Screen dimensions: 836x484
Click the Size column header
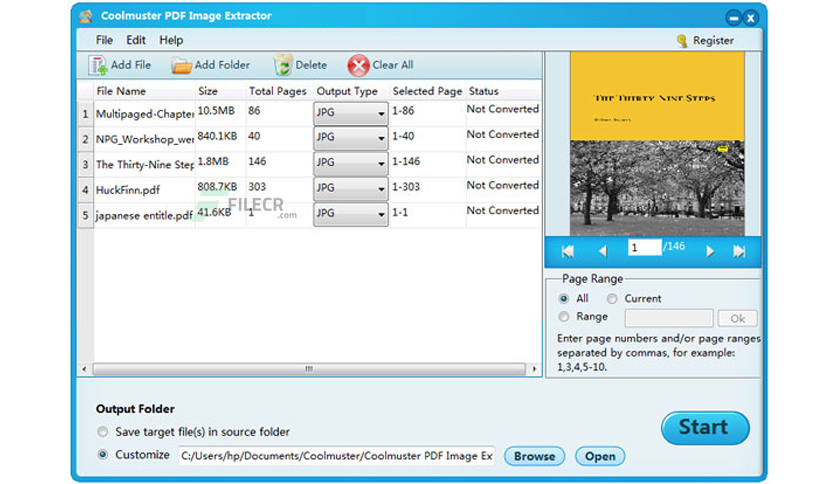208,91
